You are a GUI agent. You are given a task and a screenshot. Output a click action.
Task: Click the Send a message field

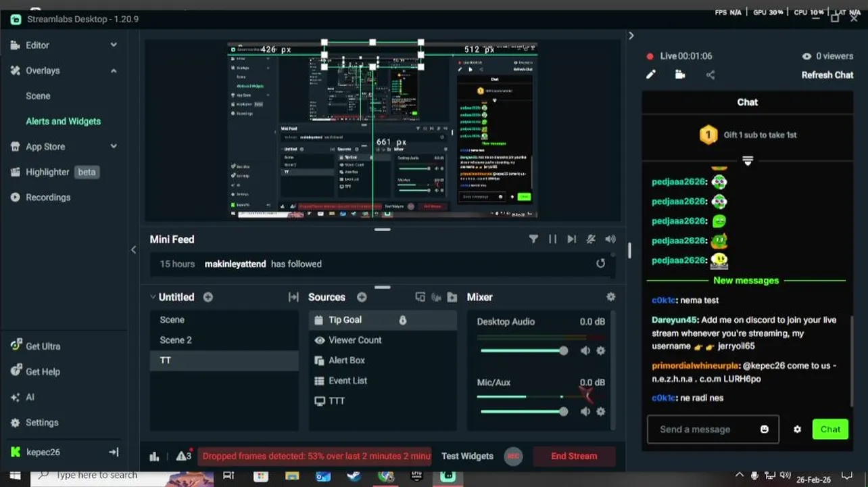click(x=713, y=430)
